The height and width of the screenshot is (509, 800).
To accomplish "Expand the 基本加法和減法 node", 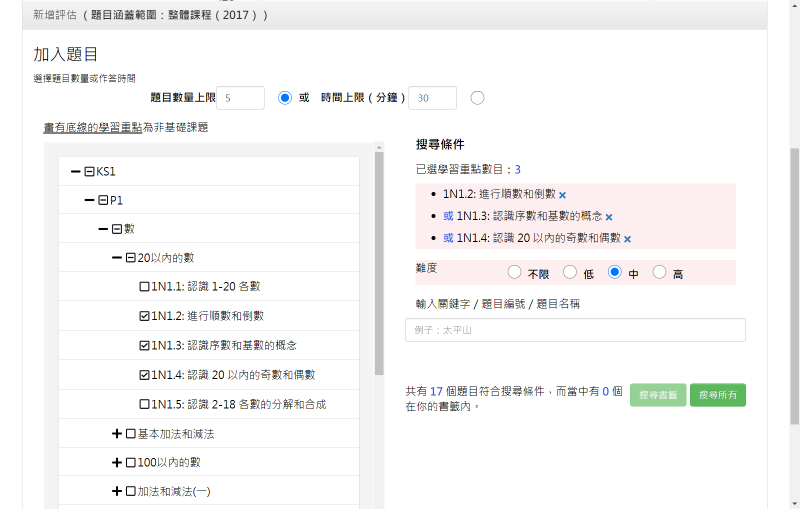I will click(x=117, y=434).
